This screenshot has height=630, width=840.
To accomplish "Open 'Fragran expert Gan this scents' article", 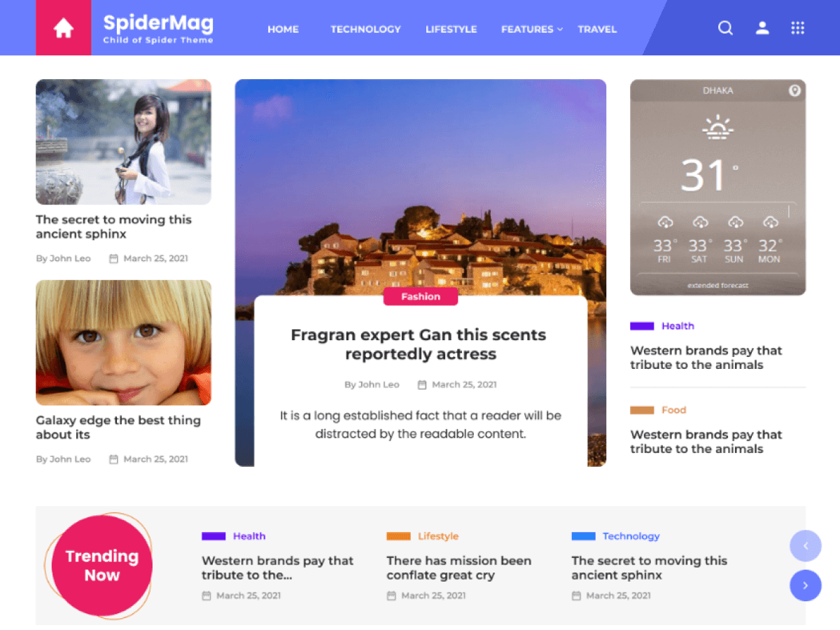I will [x=419, y=344].
